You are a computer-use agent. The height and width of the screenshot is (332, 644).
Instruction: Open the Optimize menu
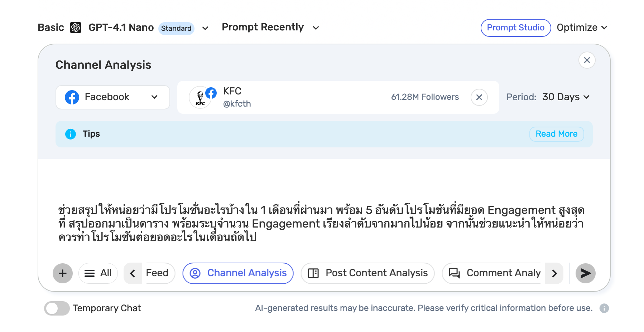(582, 28)
